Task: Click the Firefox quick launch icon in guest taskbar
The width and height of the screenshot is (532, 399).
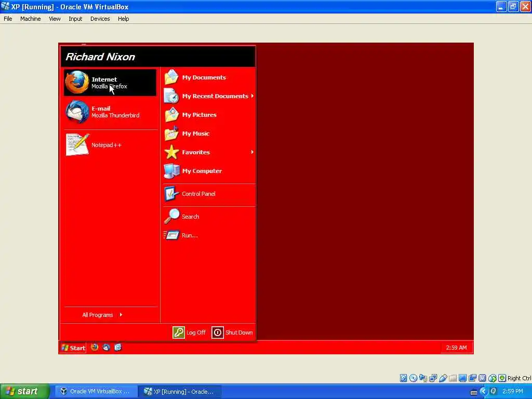Action: tap(95, 347)
